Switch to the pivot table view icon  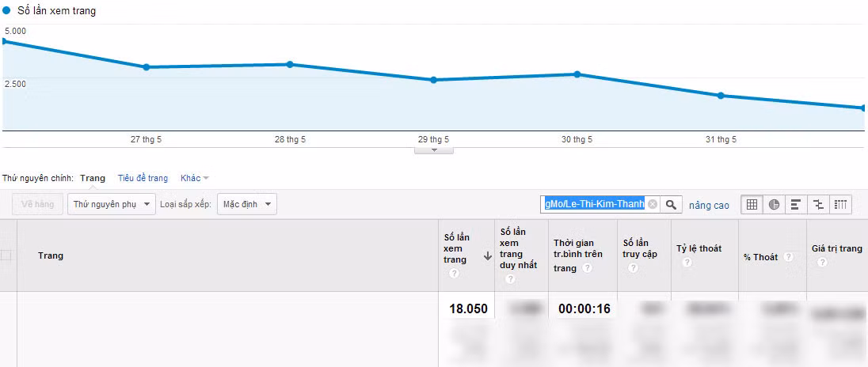pos(840,205)
